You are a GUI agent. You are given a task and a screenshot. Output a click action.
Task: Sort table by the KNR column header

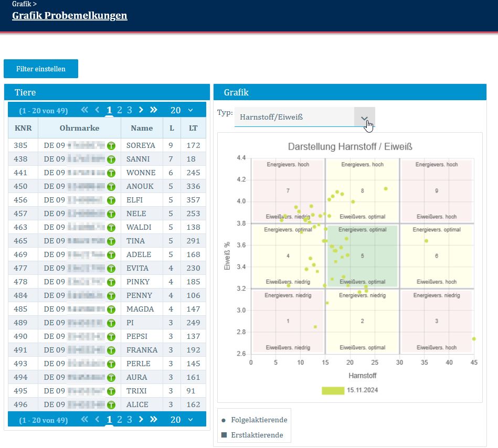coord(23,128)
